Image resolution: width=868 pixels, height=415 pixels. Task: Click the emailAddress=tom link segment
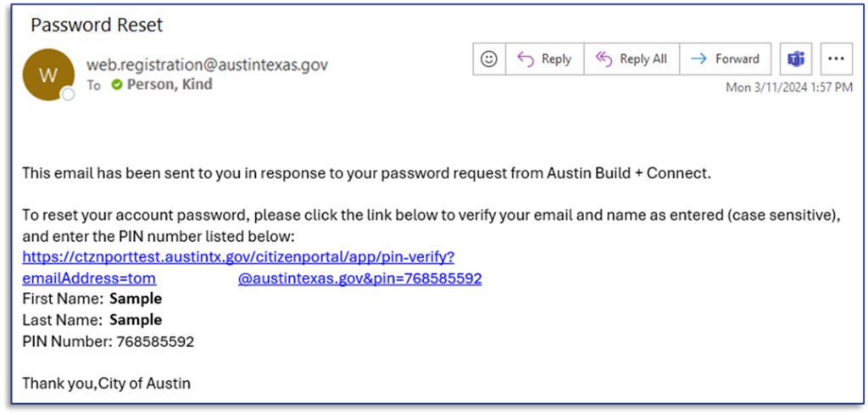click(x=89, y=278)
